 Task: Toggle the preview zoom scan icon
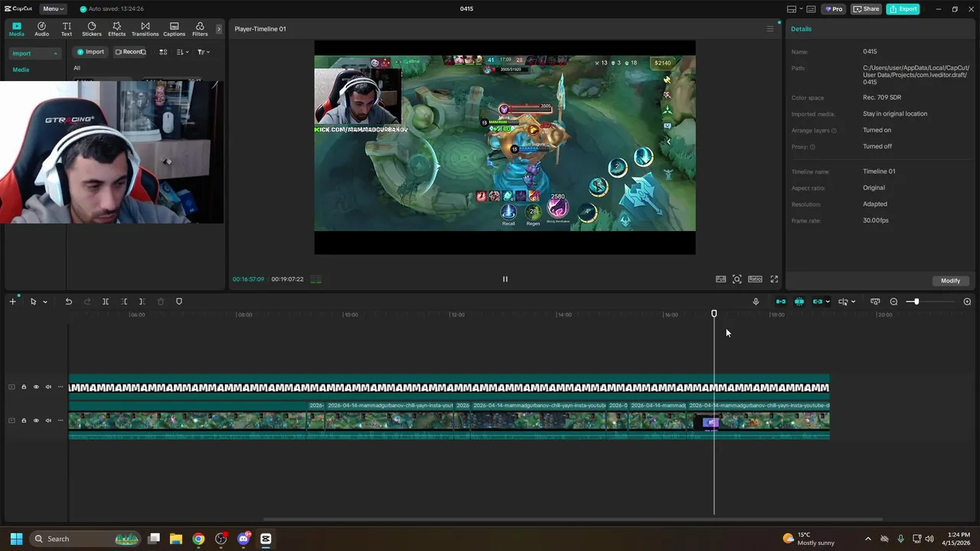[737, 279]
